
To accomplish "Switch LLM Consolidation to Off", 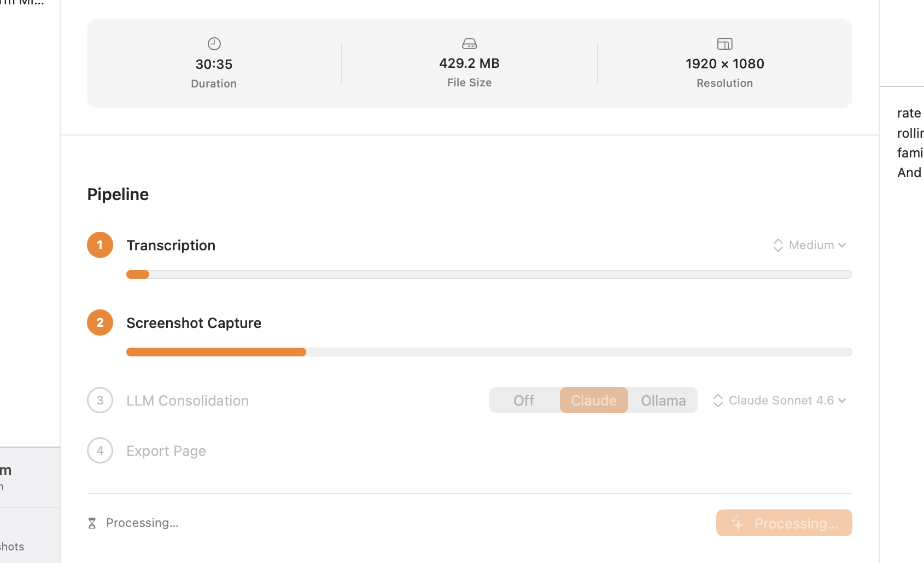I will (524, 400).
